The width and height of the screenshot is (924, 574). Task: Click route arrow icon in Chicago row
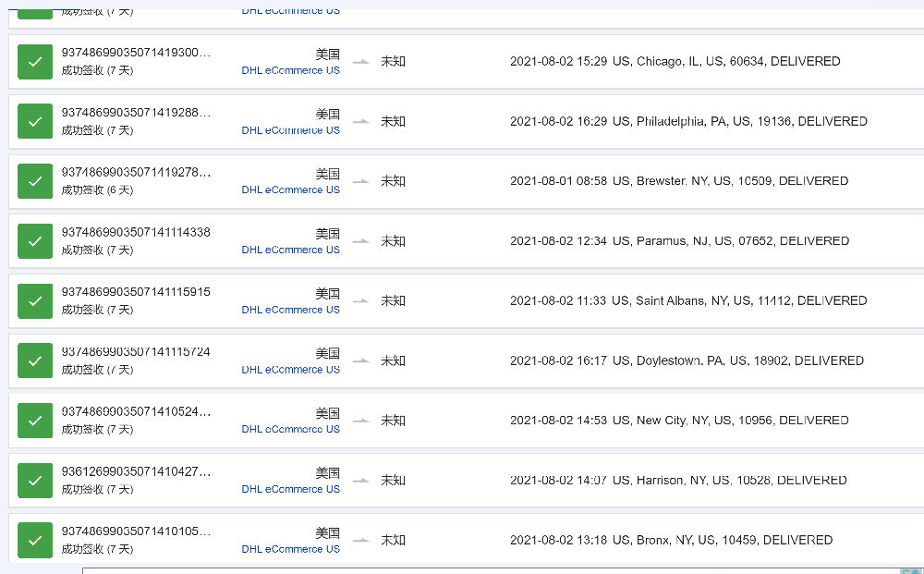click(x=360, y=62)
